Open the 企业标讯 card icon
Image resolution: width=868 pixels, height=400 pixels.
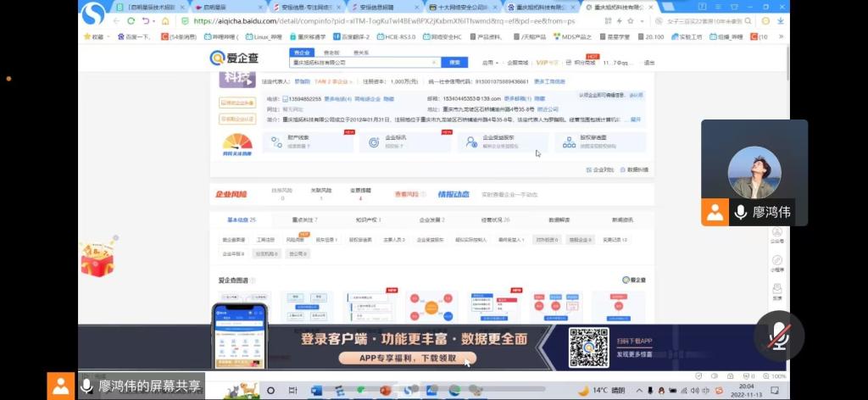pyautogui.click(x=374, y=143)
